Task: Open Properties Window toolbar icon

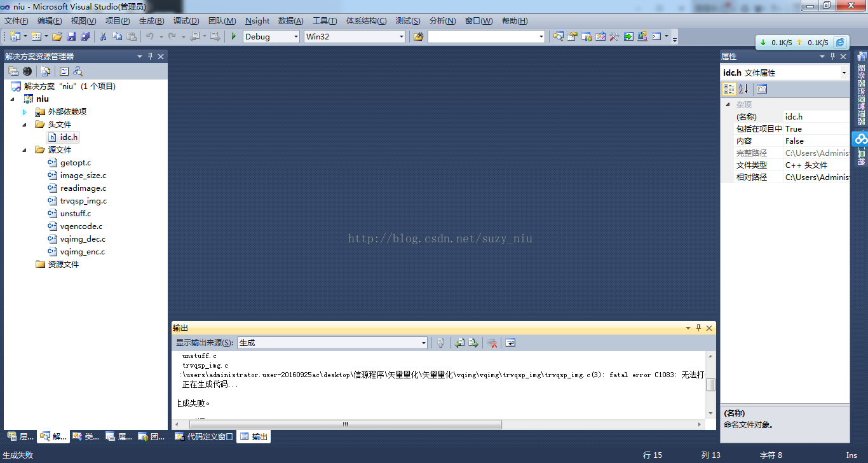Action: (572, 37)
